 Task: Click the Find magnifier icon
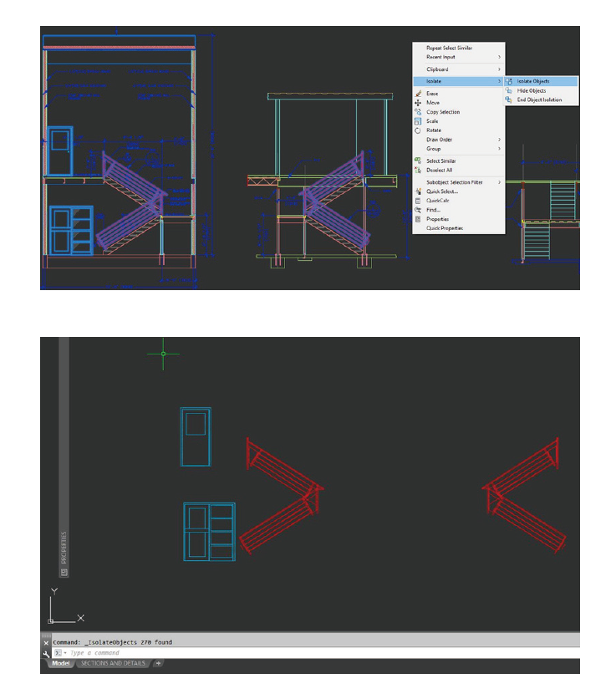418,210
